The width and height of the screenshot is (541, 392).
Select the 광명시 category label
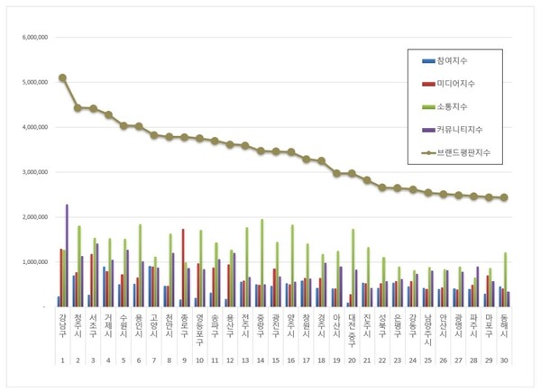[458, 325]
